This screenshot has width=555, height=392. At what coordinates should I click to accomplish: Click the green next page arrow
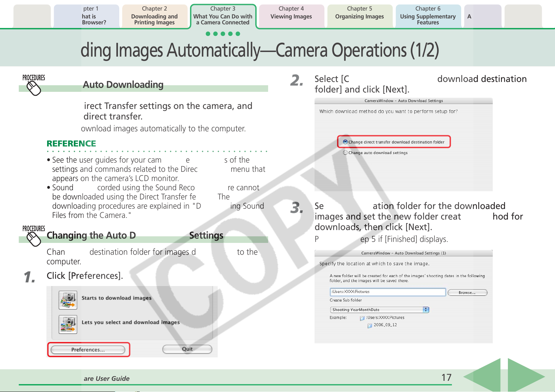coord(526,376)
